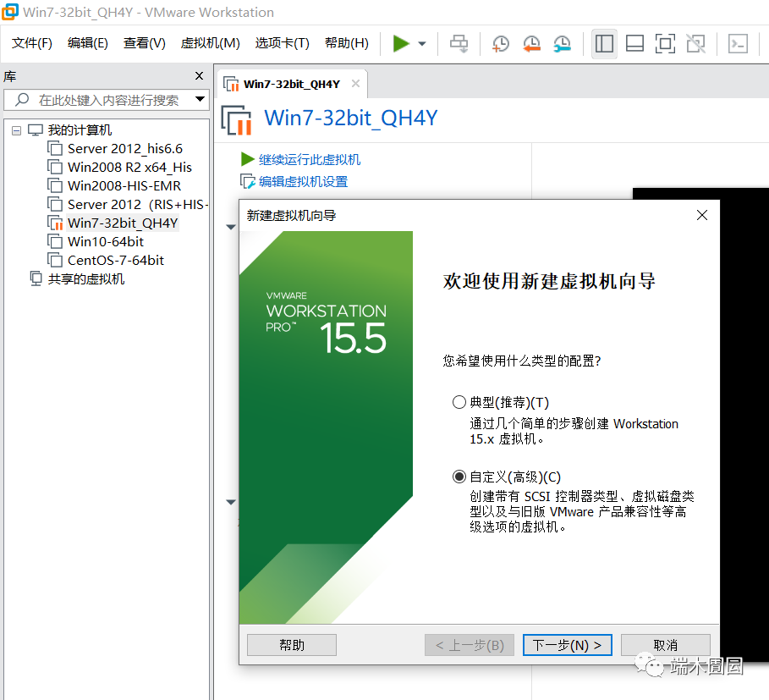Take a snapshot using the clock plus icon
This screenshot has width=769, height=700.
[500, 44]
